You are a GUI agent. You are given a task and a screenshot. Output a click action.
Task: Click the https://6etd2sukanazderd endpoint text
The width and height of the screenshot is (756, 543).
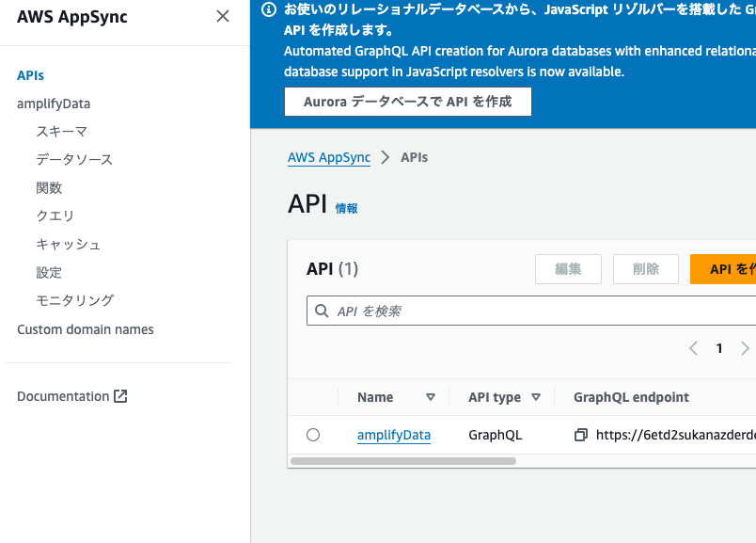point(676,435)
